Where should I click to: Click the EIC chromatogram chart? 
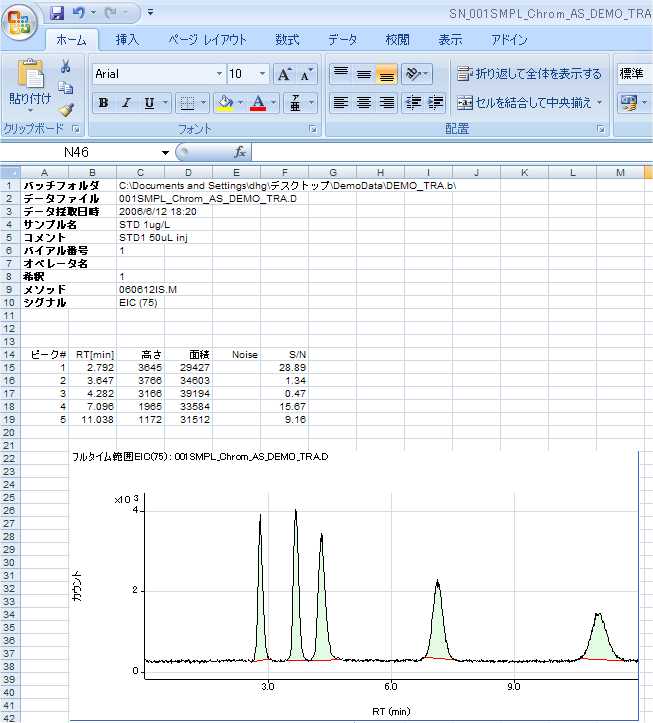coord(354,586)
